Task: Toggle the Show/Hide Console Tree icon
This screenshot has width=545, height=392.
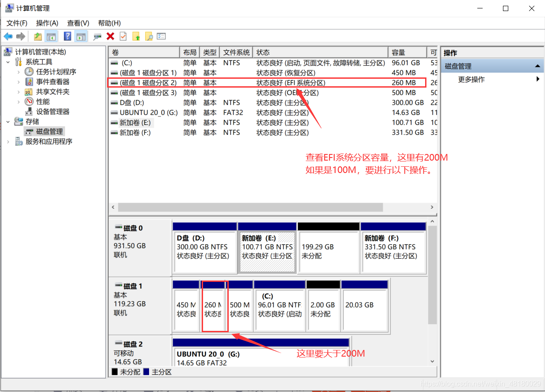Action: 51,36
